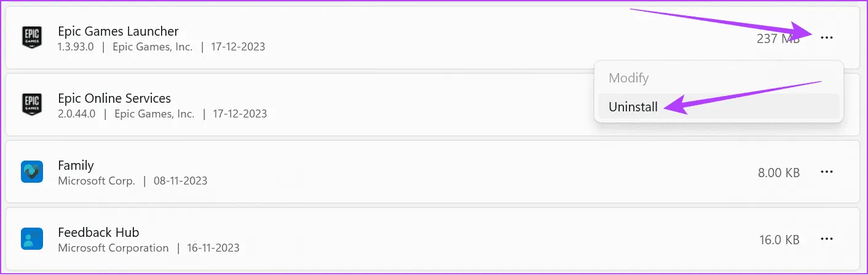Viewport: 868px width, 275px height.
Task: Click the Family app name
Action: (x=76, y=165)
